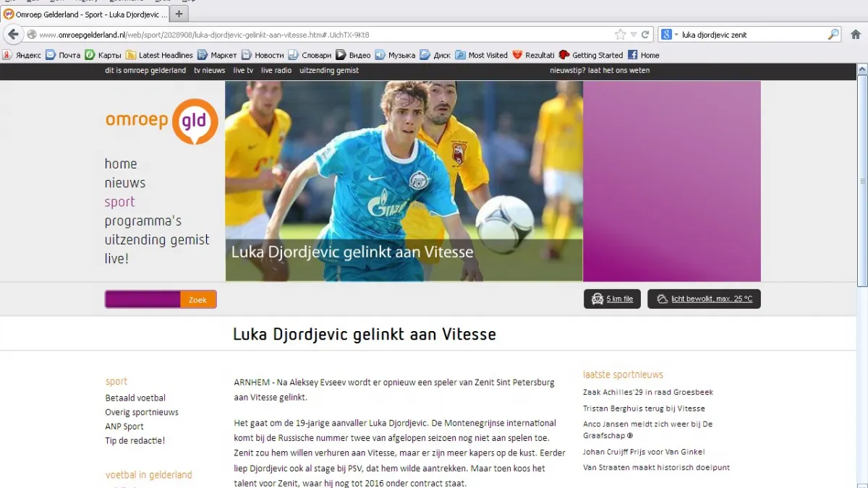This screenshot has height=488, width=868.
Task: Open "Zaak Achilles'29 in raad Groesbeek" article
Action: (648, 393)
